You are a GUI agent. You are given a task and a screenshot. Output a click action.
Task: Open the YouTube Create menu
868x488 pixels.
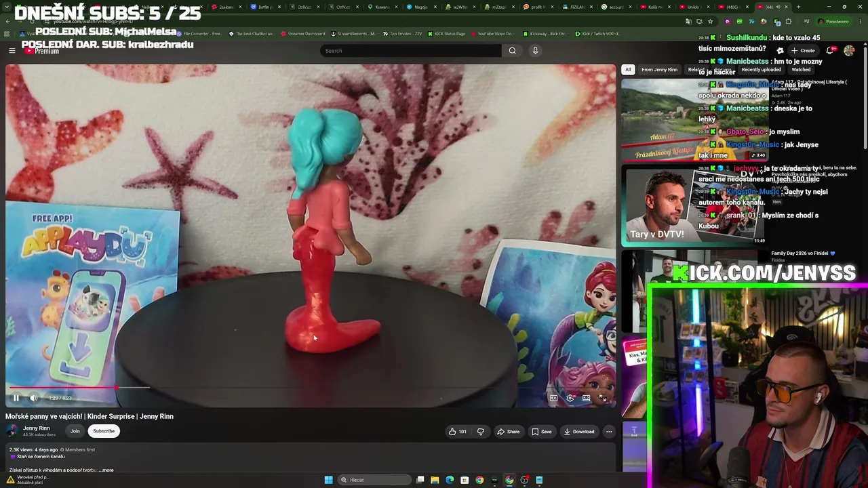(x=804, y=51)
